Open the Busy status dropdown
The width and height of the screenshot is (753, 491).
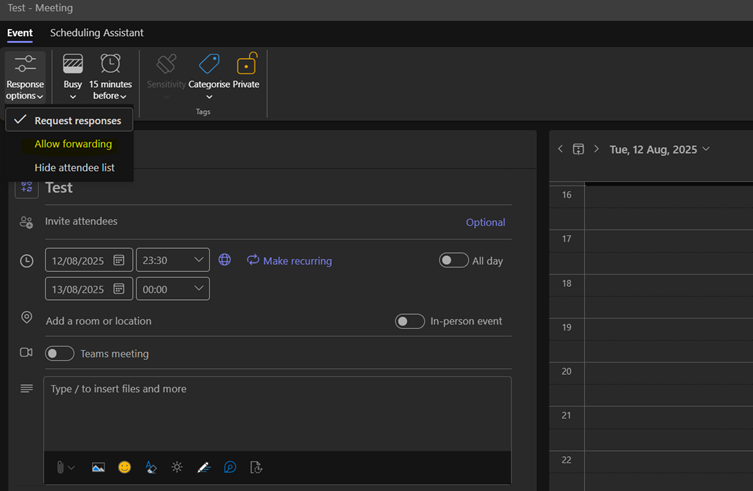pos(73,76)
